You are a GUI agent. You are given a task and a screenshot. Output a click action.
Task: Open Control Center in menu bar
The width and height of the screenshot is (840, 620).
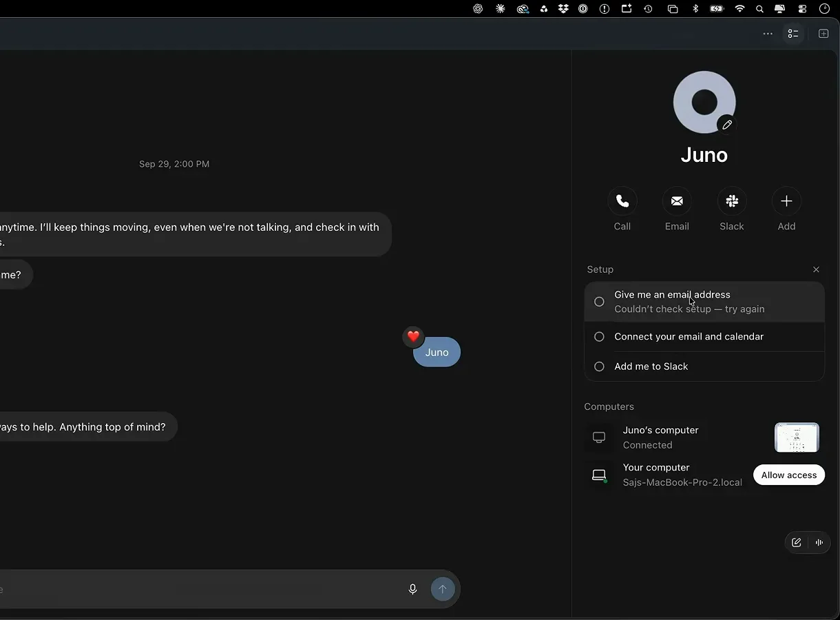(802, 9)
